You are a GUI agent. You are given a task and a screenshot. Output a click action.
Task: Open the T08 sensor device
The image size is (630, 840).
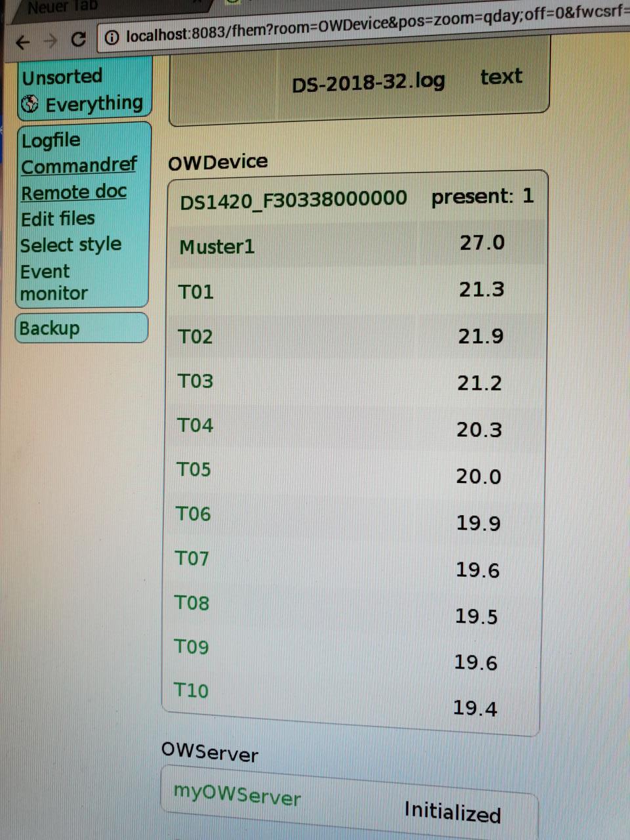[192, 603]
